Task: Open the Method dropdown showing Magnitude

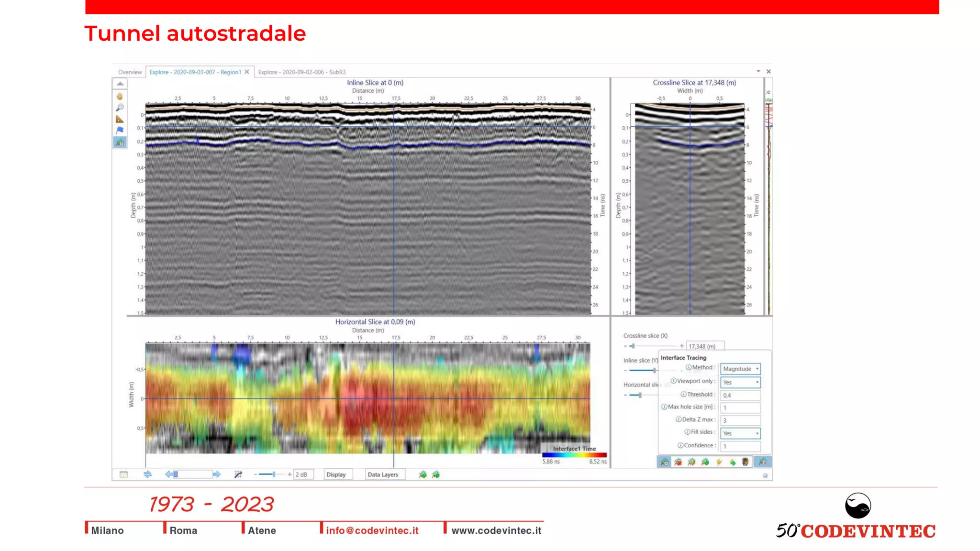Action: tap(740, 369)
